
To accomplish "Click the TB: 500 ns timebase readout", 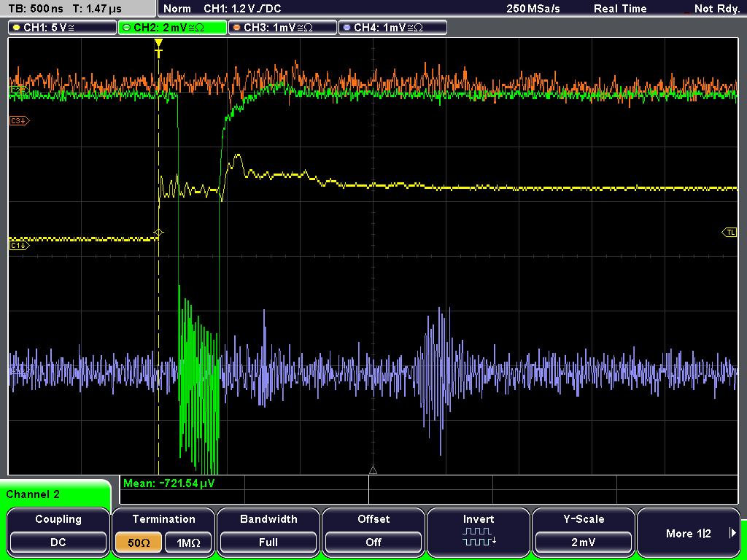I will 36,9.
